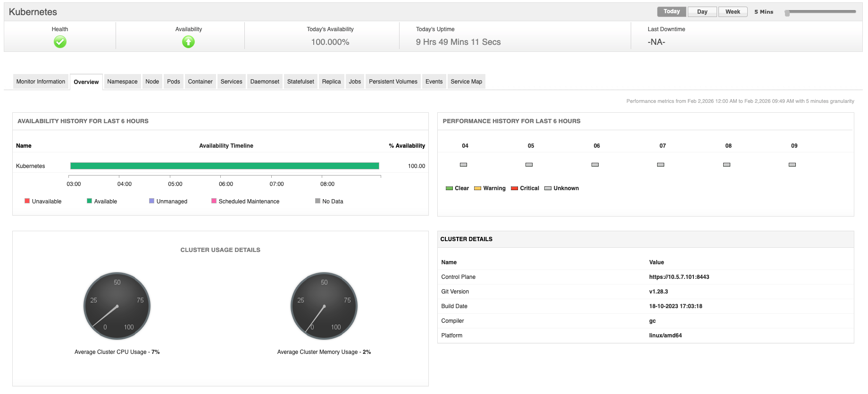Select the Week time range button
868x394 pixels.
[733, 12]
